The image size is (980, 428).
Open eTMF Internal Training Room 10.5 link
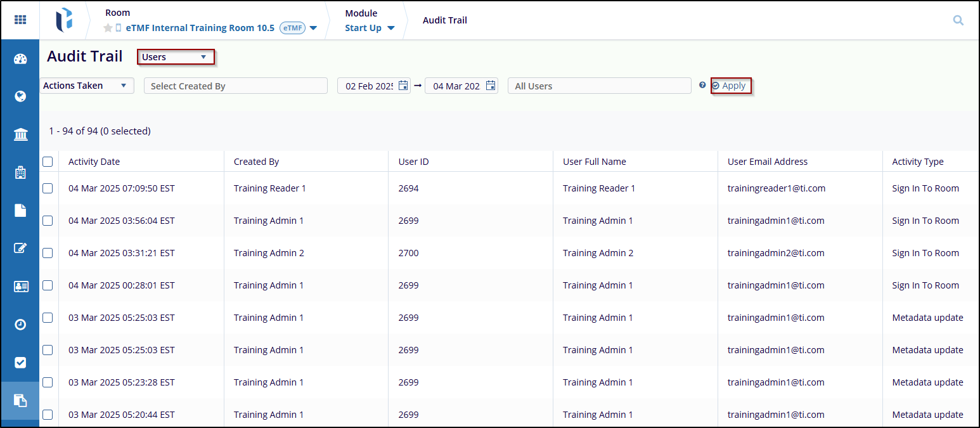pyautogui.click(x=200, y=28)
